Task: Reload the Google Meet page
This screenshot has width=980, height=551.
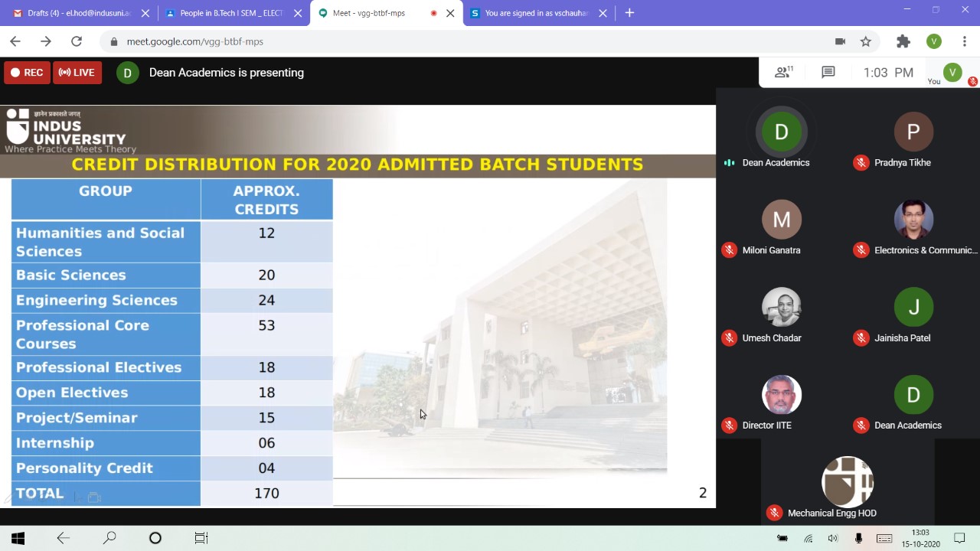Action: tap(77, 41)
